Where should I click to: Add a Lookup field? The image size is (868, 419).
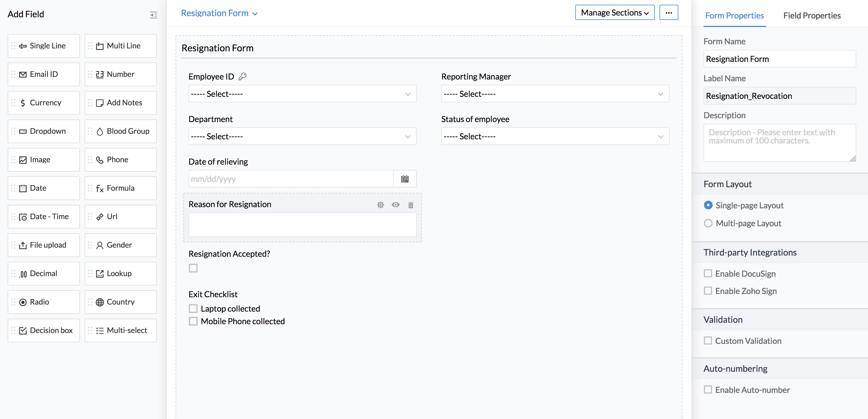(x=121, y=273)
